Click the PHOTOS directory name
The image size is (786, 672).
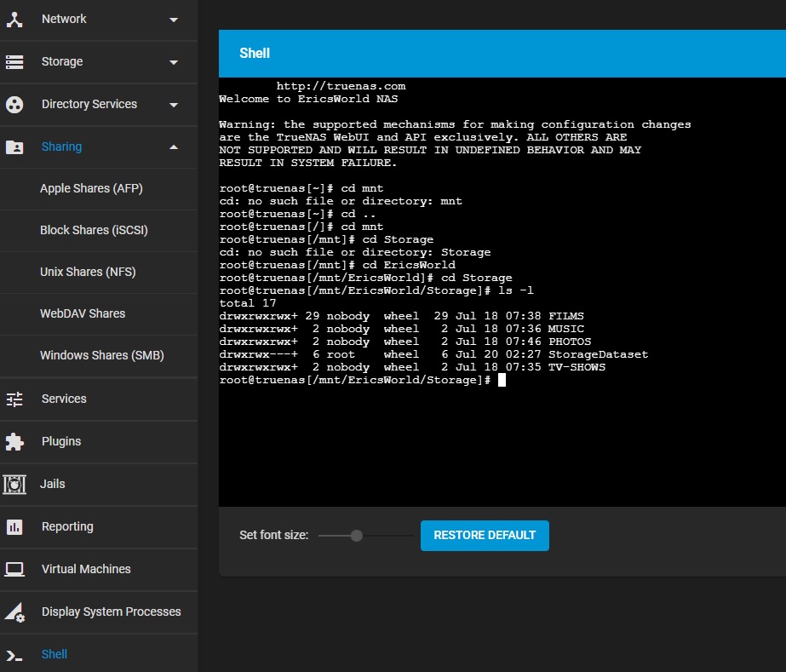570,342
